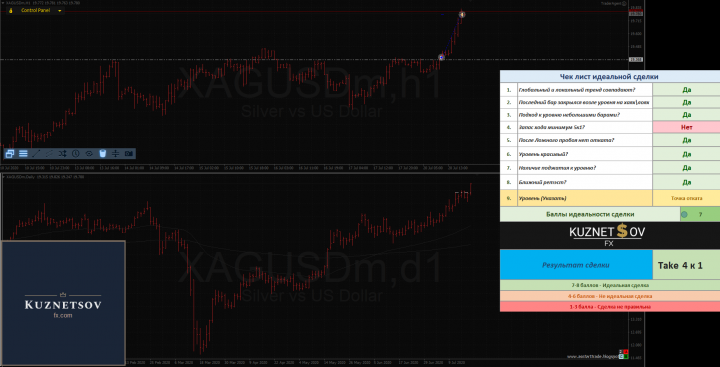
Task: Click the trade exit marker on H1 chart
Action: coord(462,15)
